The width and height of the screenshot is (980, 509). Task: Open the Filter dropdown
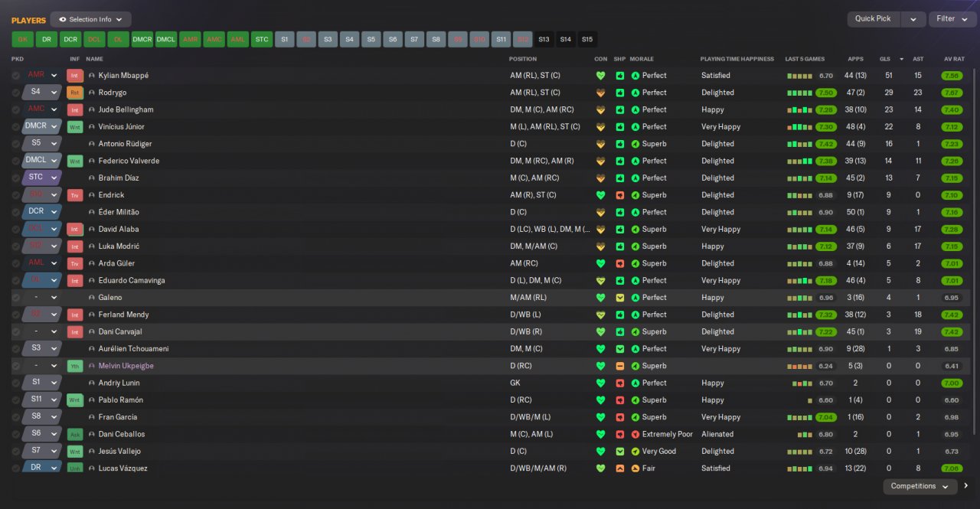click(952, 19)
